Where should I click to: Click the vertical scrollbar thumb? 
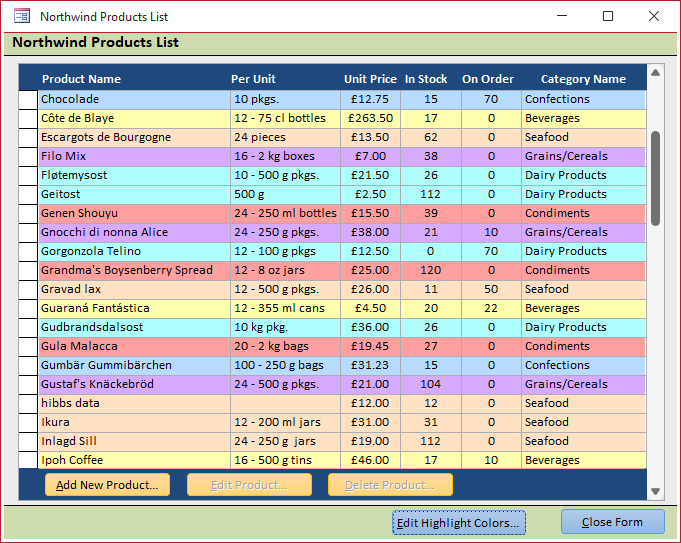[655, 178]
